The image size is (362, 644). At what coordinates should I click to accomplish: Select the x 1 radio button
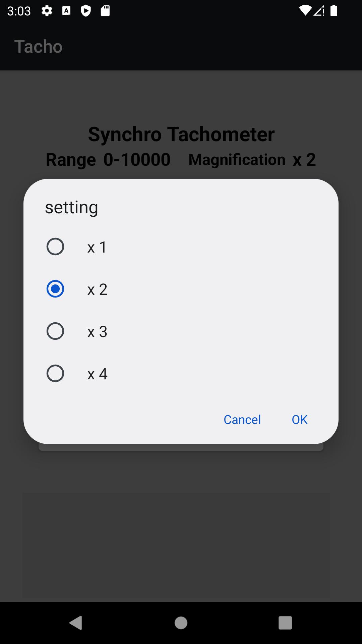(x=55, y=247)
